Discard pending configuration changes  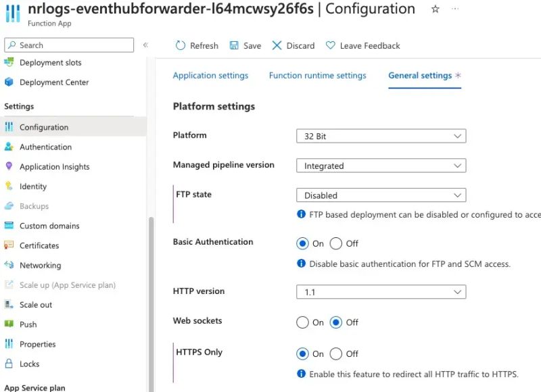point(294,45)
